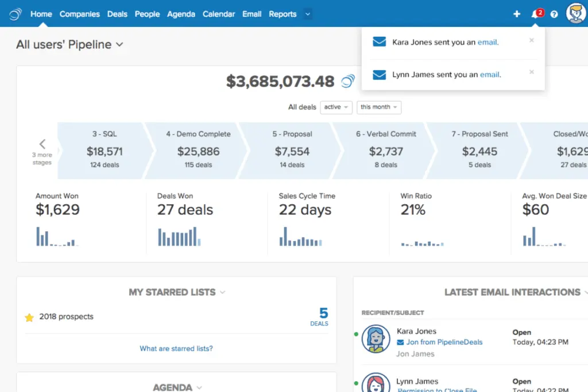Click the Jon James recipient text
The image size is (588, 392).
pyautogui.click(x=416, y=354)
